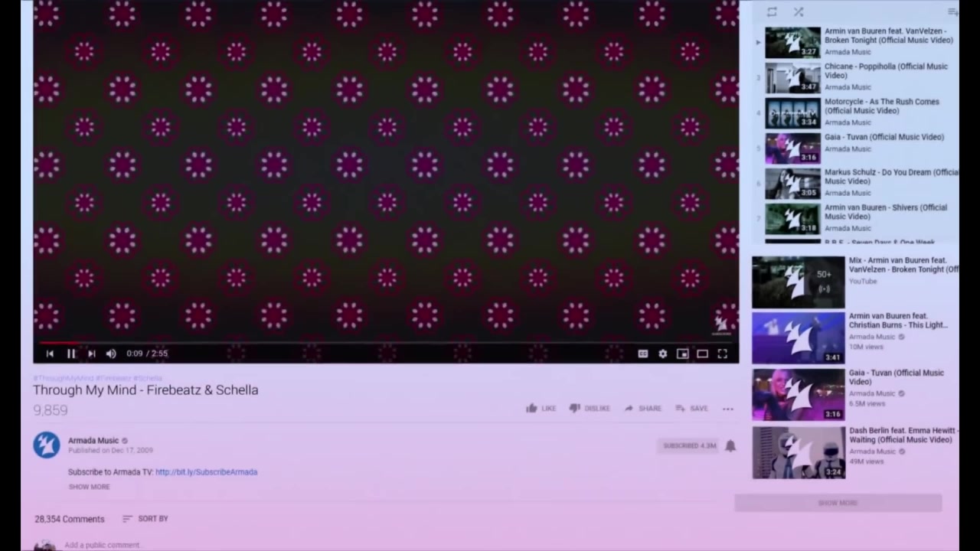Open the Armada Music channel name link
980x551 pixels.
[93, 440]
